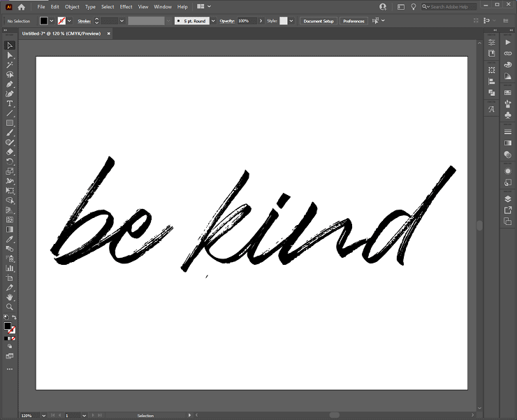
Task: Edit additional toolbar tools (three dots)
Action: coord(10,369)
